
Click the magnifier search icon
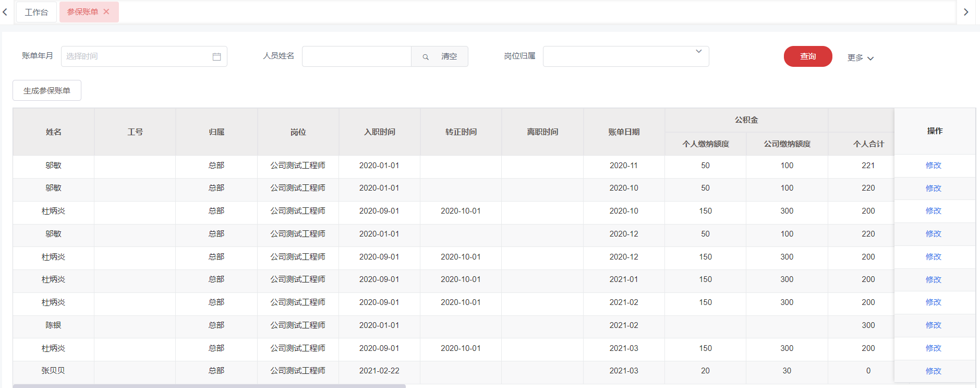(426, 56)
